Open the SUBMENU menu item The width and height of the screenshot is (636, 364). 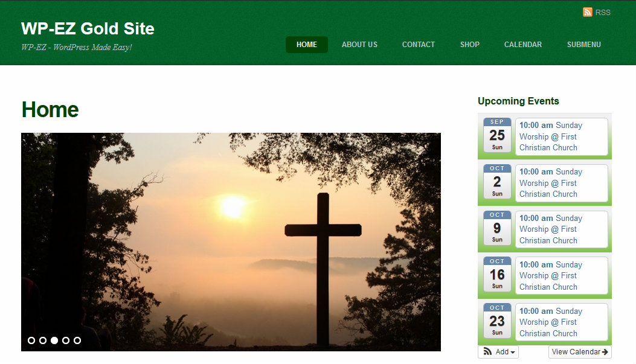(x=583, y=45)
